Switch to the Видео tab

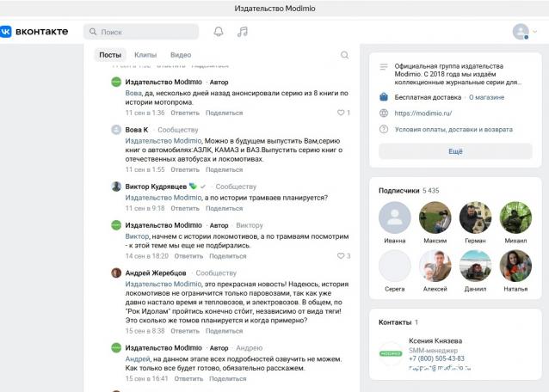point(181,55)
